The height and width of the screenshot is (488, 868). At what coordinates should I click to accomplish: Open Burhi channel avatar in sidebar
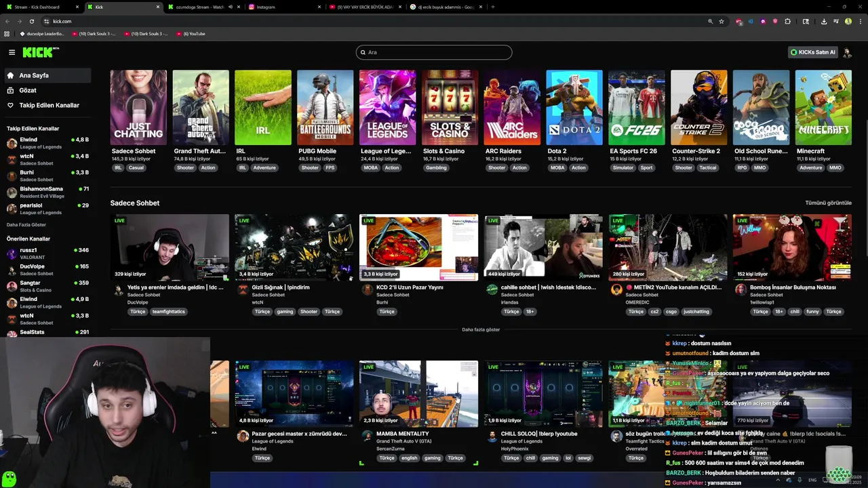click(x=12, y=175)
